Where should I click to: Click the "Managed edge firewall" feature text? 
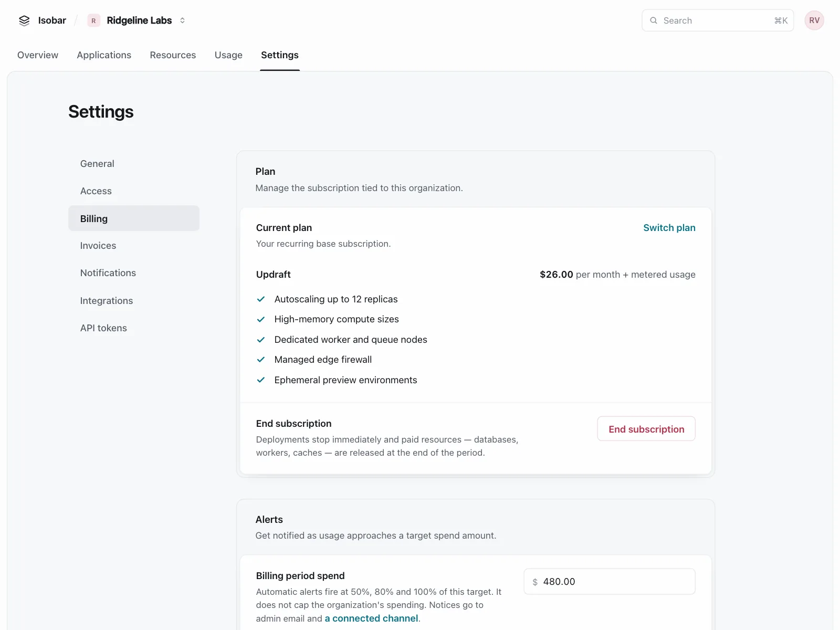pyautogui.click(x=323, y=360)
